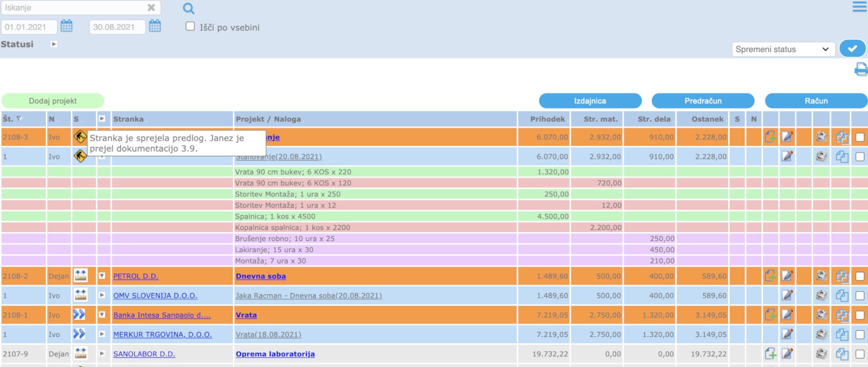The height and width of the screenshot is (367, 868).
Task: Open the hamburger menu icon
Action: tap(859, 7)
